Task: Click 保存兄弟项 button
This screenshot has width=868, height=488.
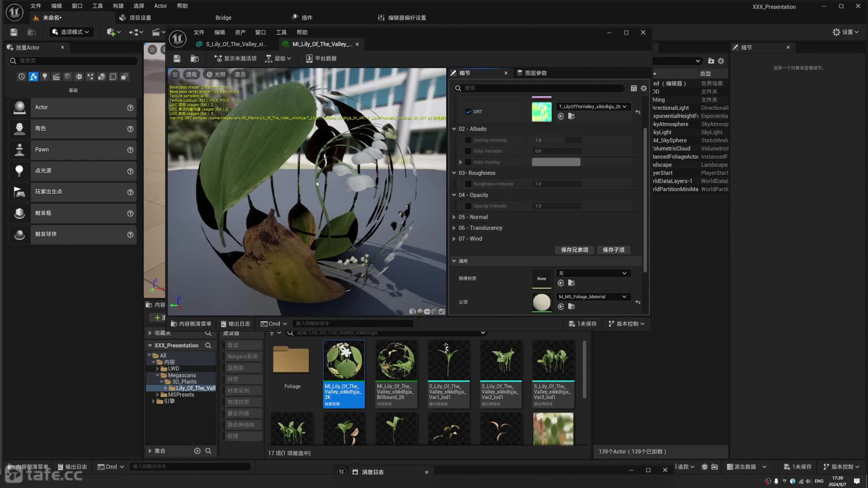Action: [x=574, y=250]
